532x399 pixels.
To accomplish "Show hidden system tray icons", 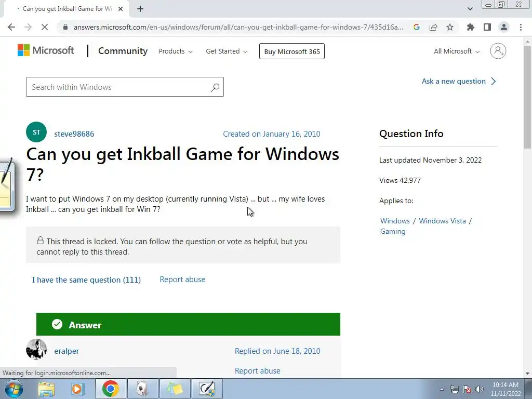I will [x=442, y=389].
